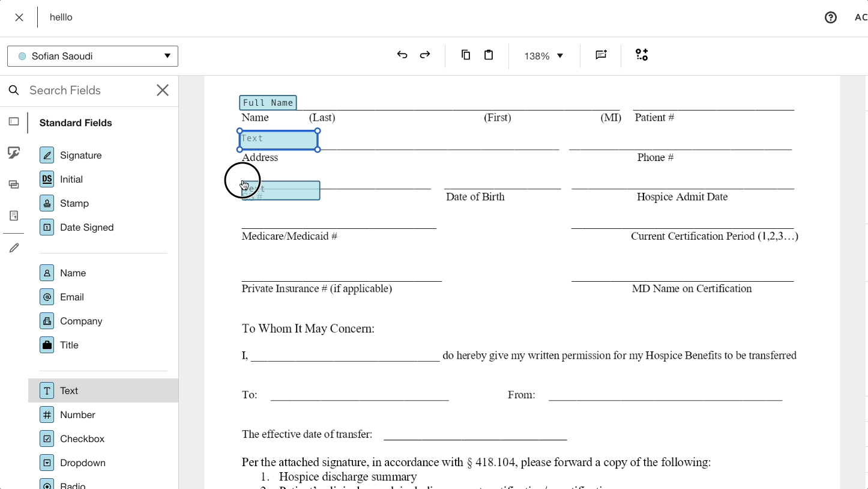The height and width of the screenshot is (489, 868).
Task: Select the Company field
Action: (x=103, y=321)
